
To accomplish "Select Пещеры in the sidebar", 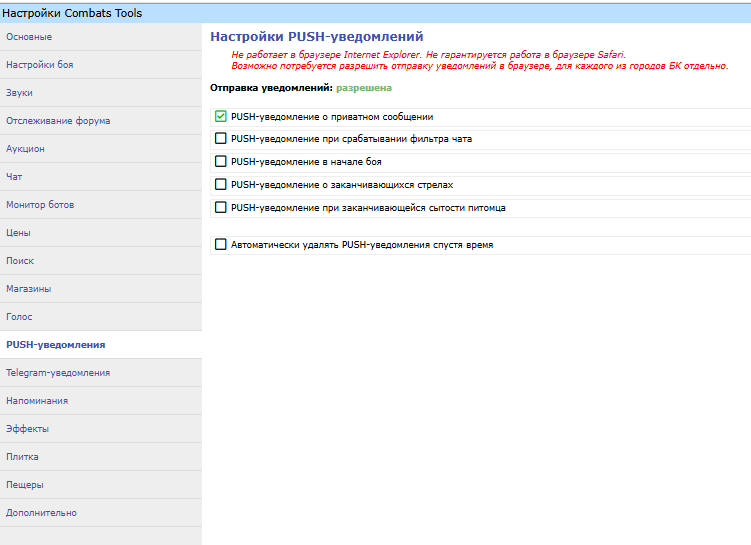I will [x=25, y=485].
